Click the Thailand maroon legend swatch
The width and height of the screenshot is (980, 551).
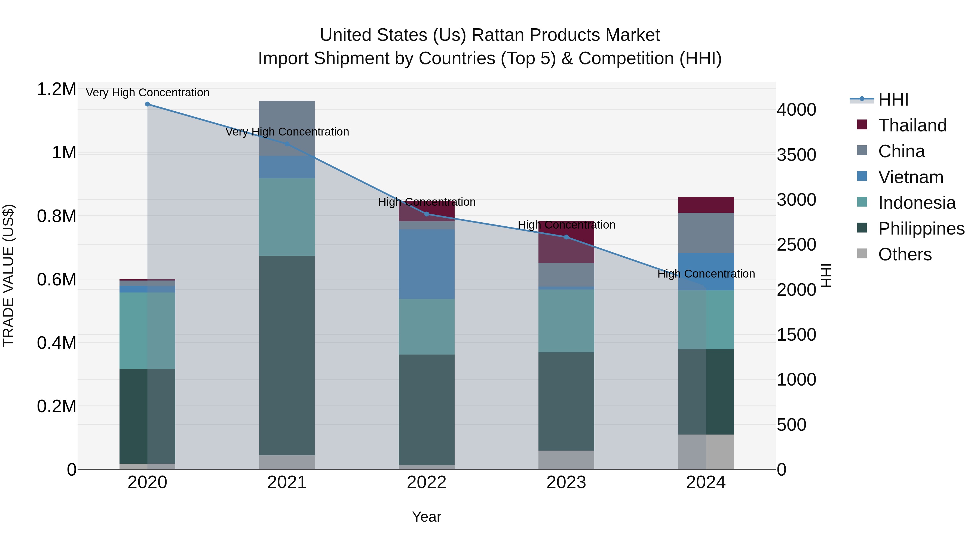point(862,124)
